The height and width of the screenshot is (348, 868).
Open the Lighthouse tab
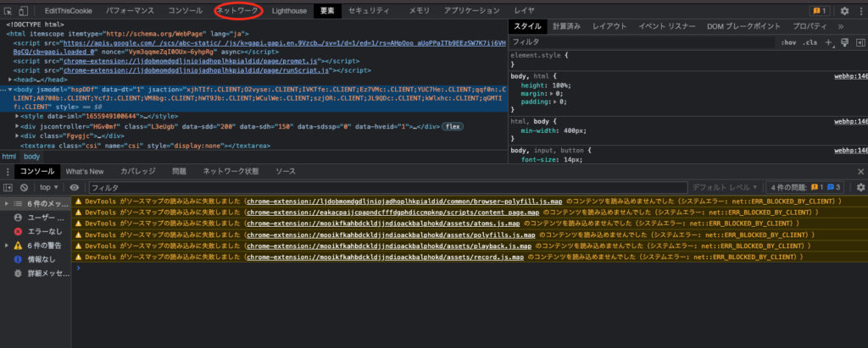[289, 11]
